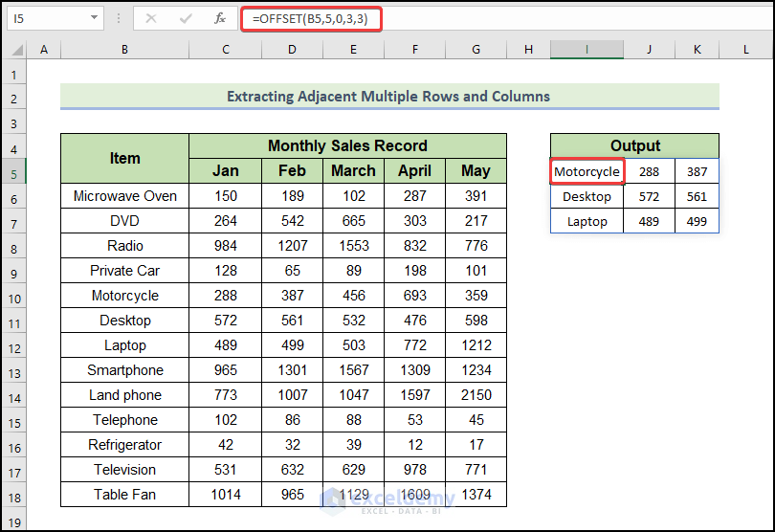Select the Motorcycle cell in Output table

pos(587,171)
